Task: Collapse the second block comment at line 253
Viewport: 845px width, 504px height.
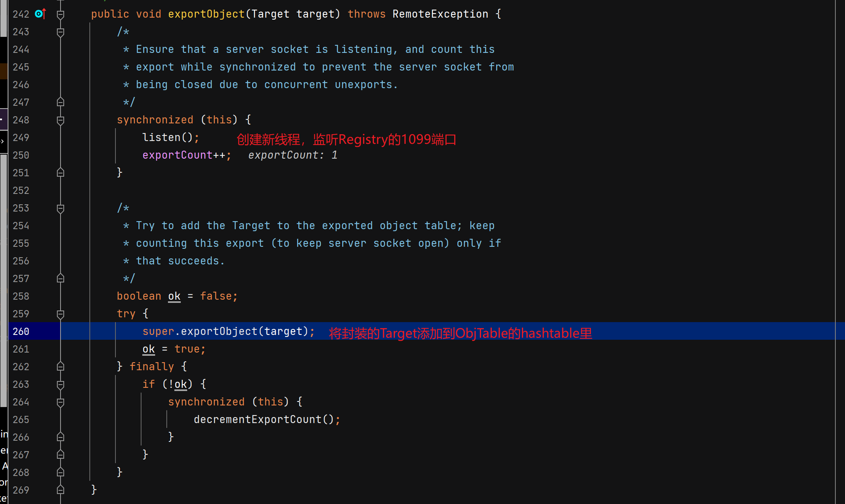Action: tap(61, 208)
